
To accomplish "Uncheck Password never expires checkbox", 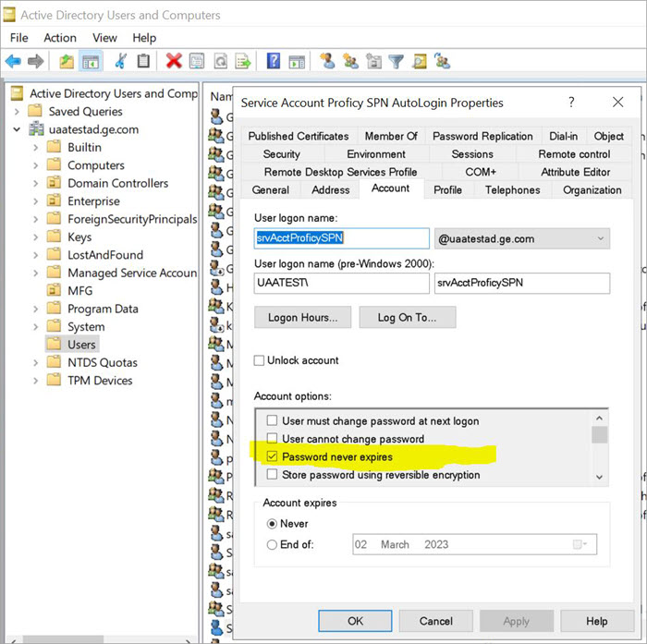I will (272, 456).
